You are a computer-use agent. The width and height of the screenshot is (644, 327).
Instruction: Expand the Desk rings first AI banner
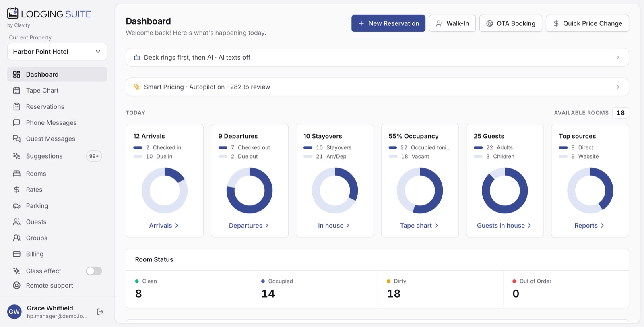coord(377,57)
